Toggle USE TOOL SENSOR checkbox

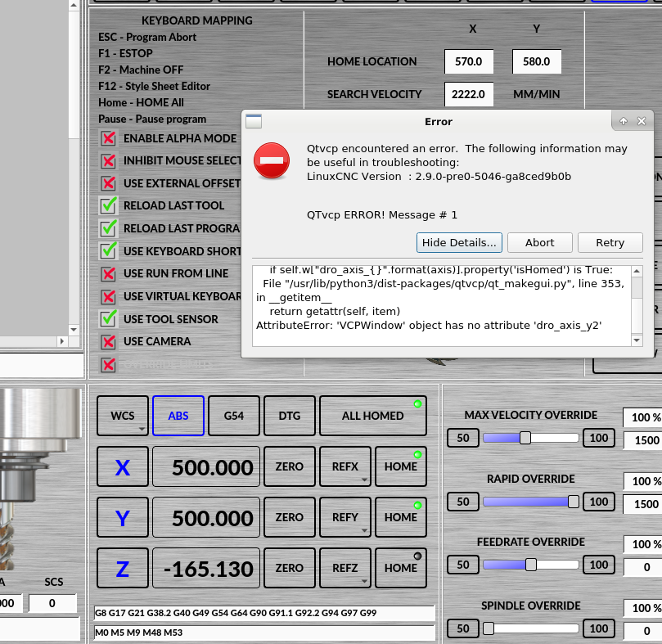pos(109,319)
